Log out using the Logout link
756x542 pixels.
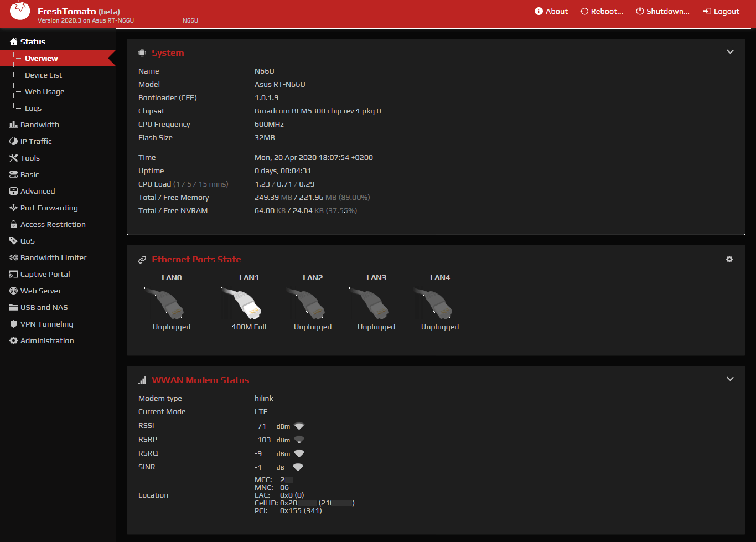point(721,11)
